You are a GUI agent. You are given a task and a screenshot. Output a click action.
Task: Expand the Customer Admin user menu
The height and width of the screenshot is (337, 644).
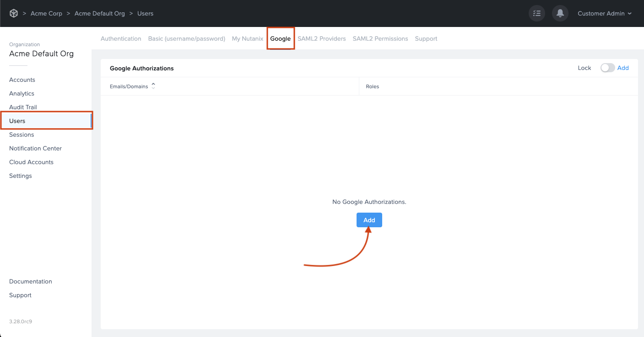click(604, 14)
